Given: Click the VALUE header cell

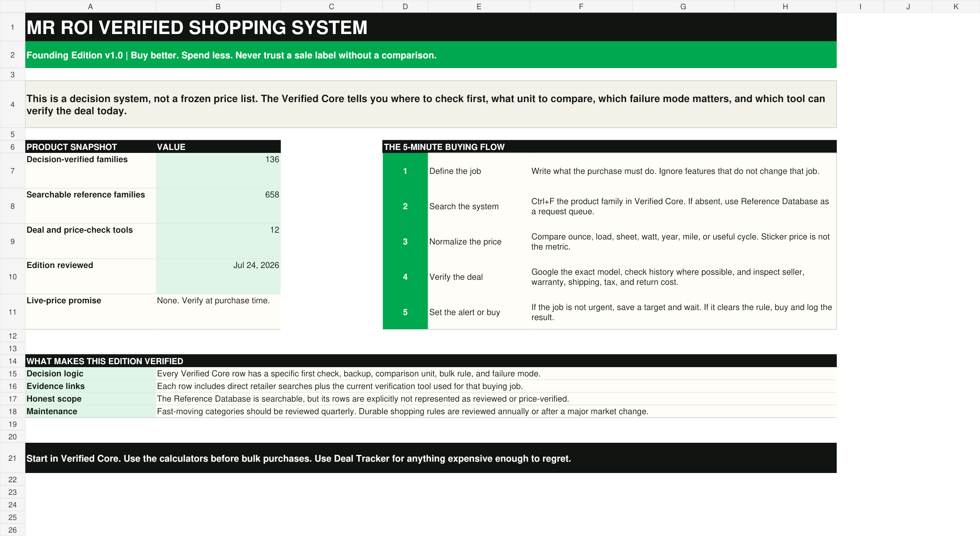Looking at the screenshot, I should point(218,147).
